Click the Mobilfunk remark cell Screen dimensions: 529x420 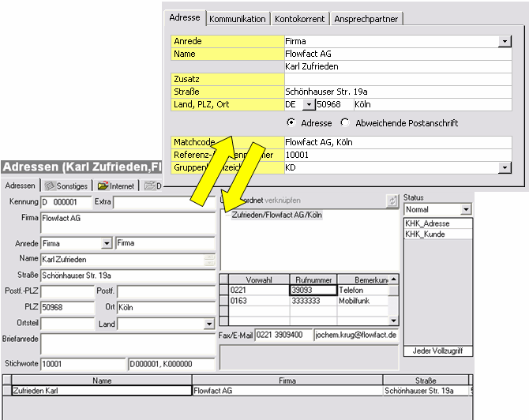pos(362,301)
